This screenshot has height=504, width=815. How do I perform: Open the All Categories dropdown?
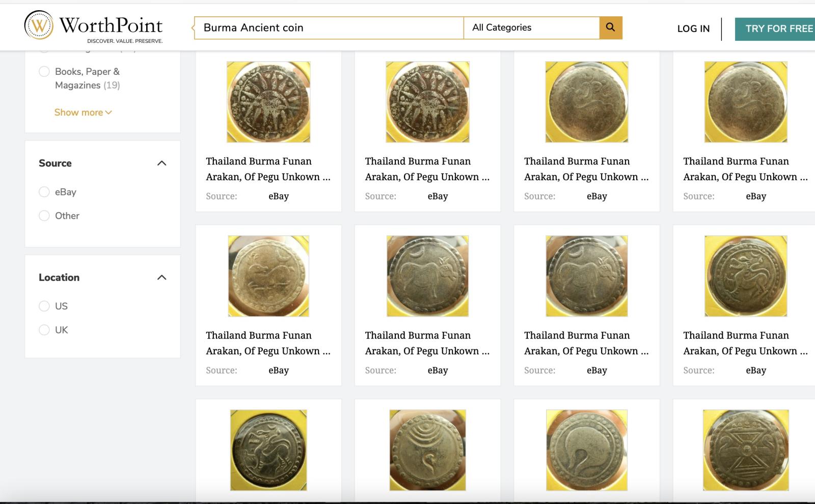pos(531,27)
